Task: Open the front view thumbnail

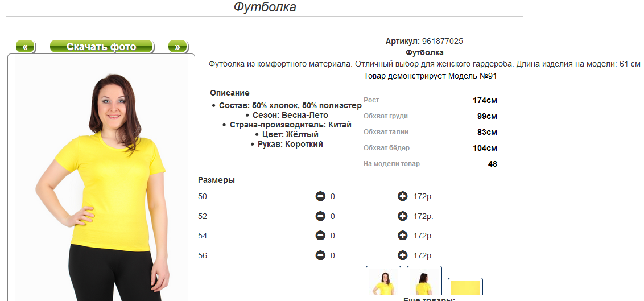Action: pos(383,282)
